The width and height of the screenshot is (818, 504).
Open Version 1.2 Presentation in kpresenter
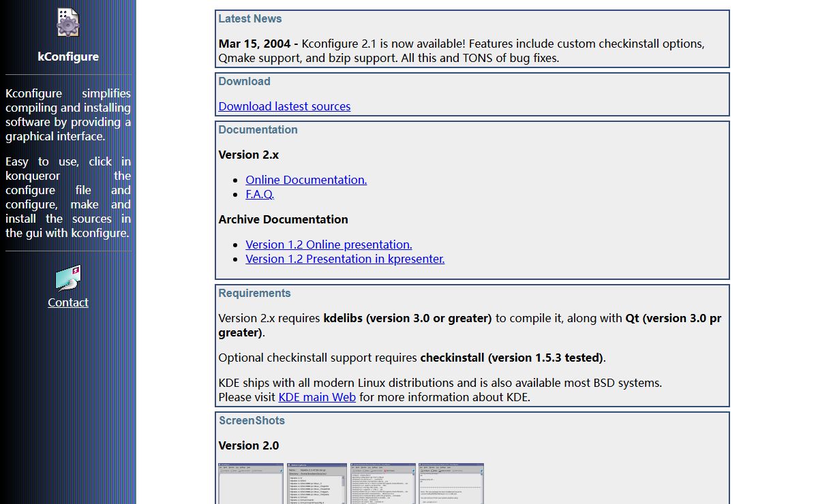point(345,259)
